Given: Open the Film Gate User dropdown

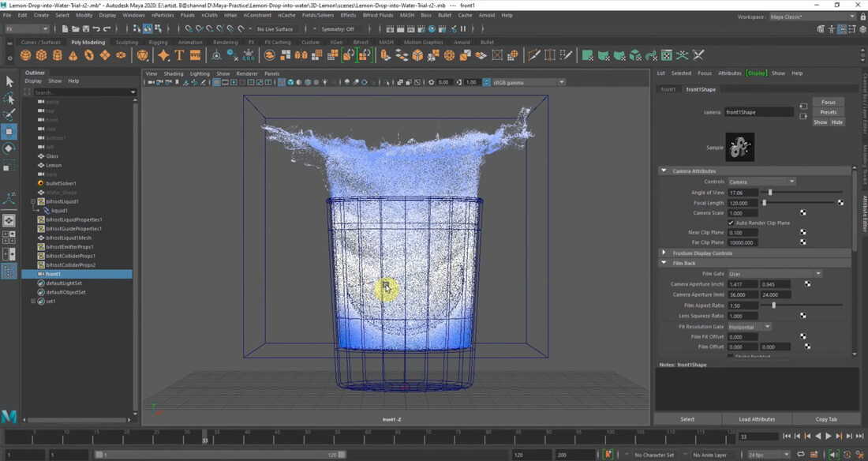Looking at the screenshot, I should point(774,274).
